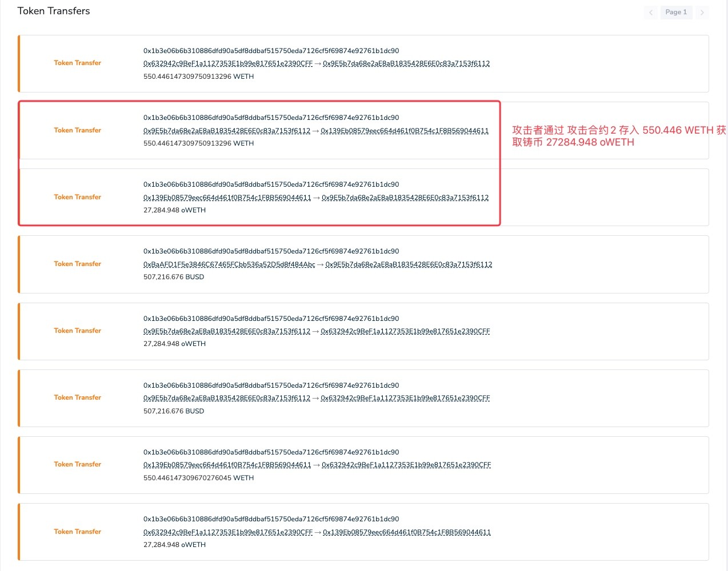The width and height of the screenshot is (728, 571).
Task: Open sender in 550.446147309670276045 WETH transfer
Action: point(227,465)
